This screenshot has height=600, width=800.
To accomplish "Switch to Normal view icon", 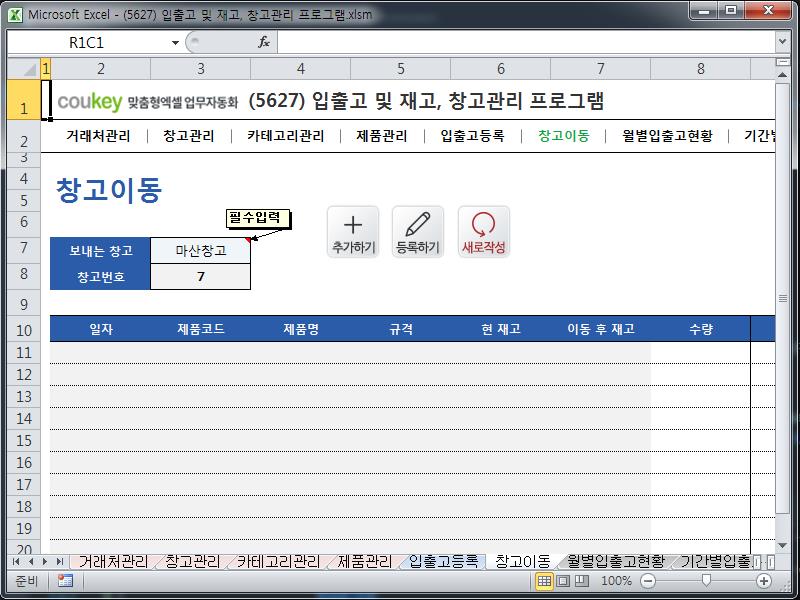I will 544,581.
